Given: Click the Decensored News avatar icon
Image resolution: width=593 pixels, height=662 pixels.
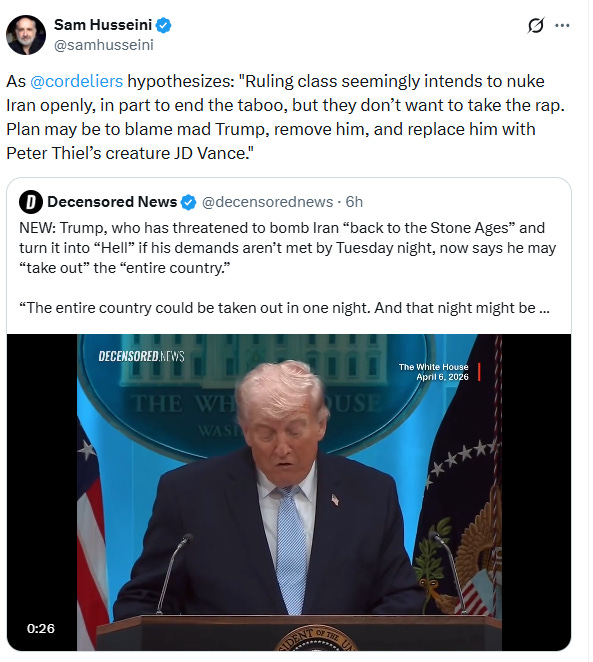Looking at the screenshot, I should tap(31, 202).
